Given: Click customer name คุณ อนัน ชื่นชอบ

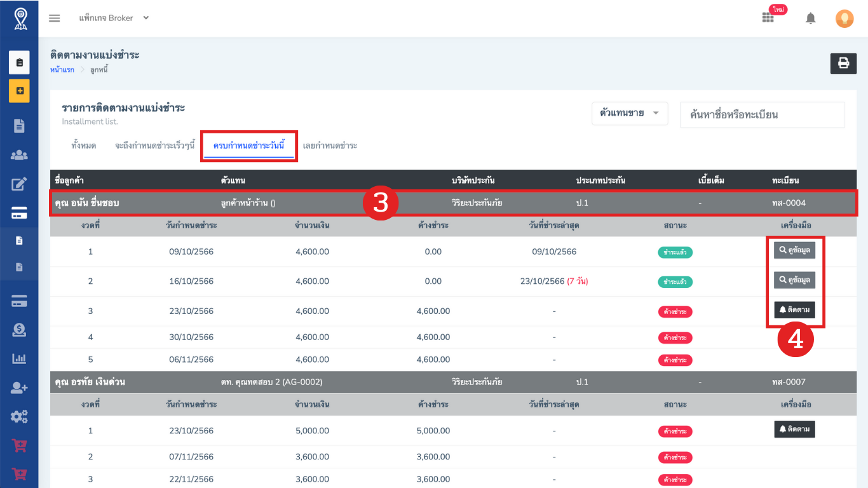Looking at the screenshot, I should tap(87, 203).
